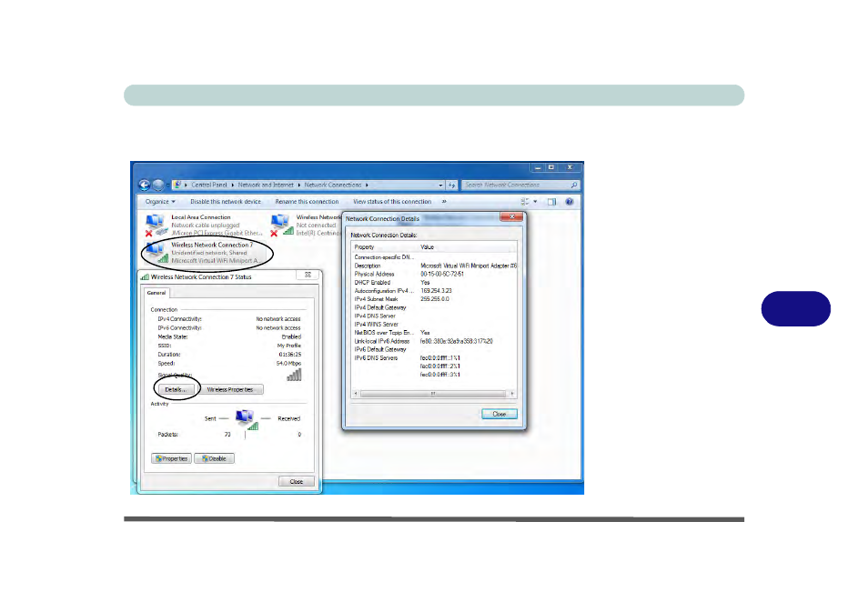This screenshot has width=868, height=612.
Task: Select the Link-local IPv6 Address row
Action: 435,341
